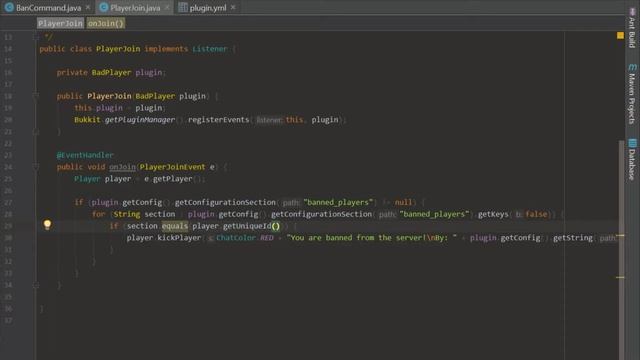Open the plugin.yml tab
Viewport: 640px width, 360px height.
[x=207, y=8]
